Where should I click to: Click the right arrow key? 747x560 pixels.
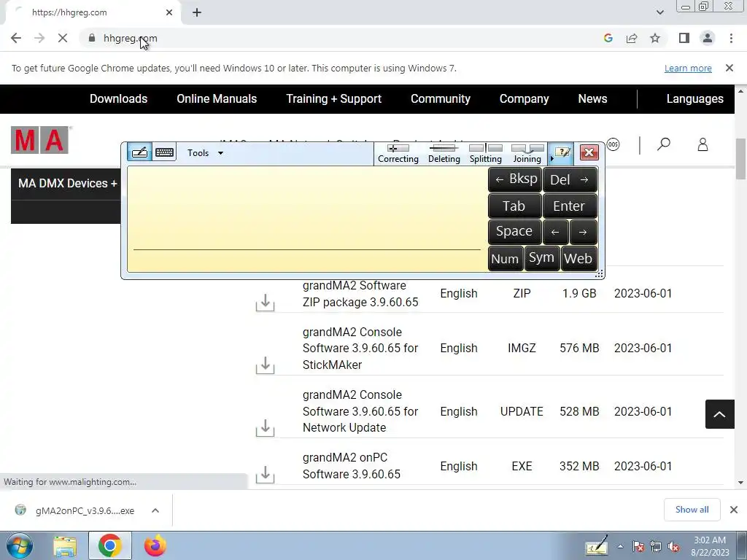coord(583,232)
